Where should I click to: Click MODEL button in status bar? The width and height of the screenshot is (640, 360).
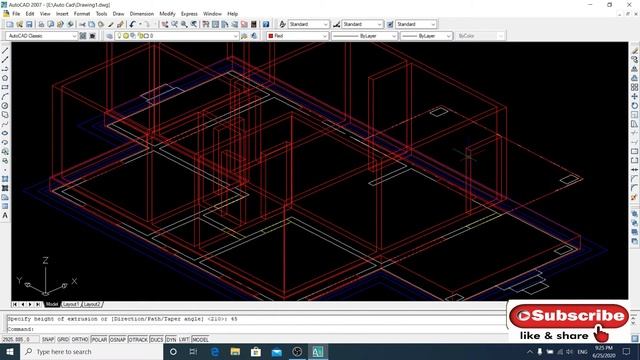(200, 339)
